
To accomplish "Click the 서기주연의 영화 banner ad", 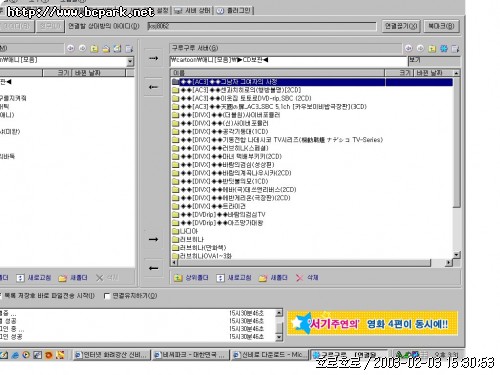I will [x=372, y=323].
